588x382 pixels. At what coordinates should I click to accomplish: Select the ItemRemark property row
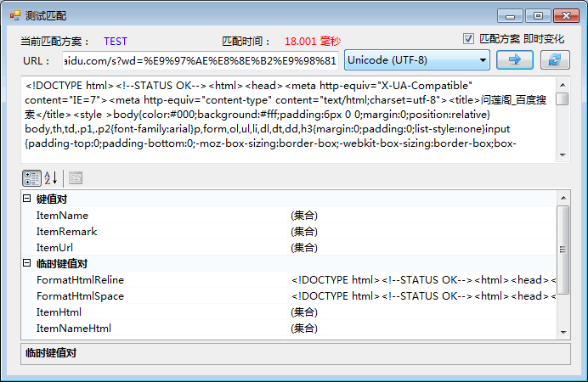pos(294,232)
